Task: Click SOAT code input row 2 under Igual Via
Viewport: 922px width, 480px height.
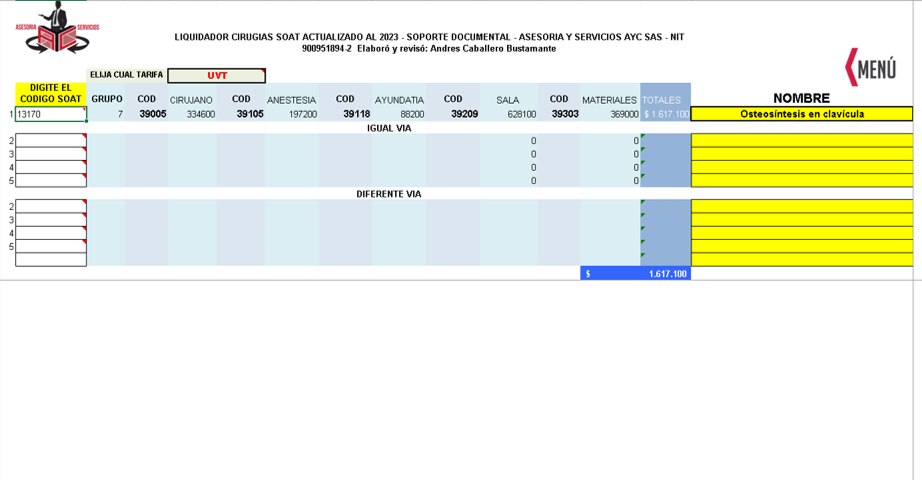Action: coord(51,141)
